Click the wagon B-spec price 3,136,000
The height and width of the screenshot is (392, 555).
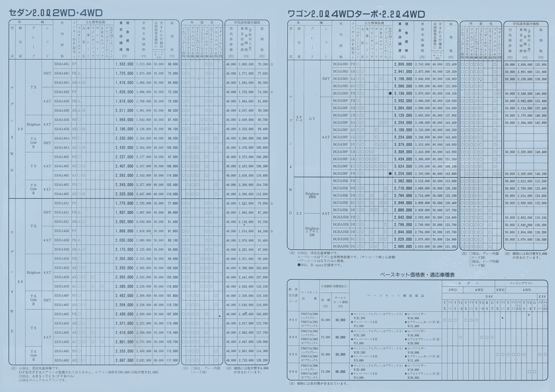(x=403, y=94)
